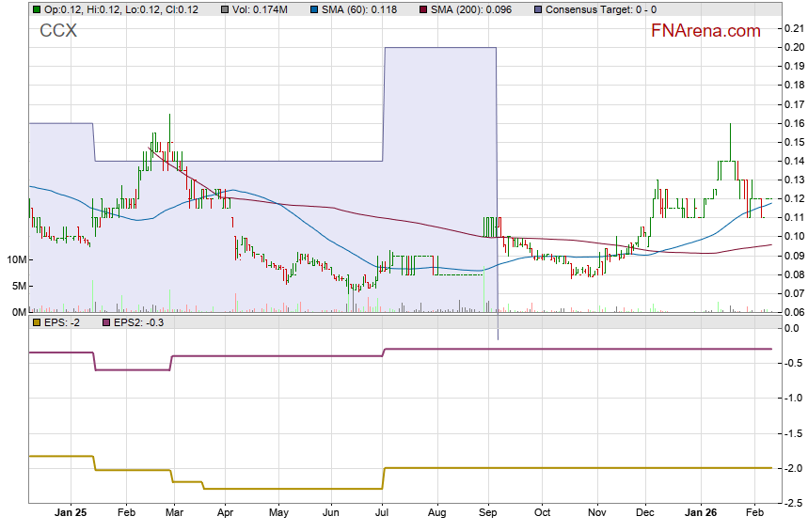The image size is (808, 532).
Task: Click the Sep label on the time axis
Action: (x=488, y=513)
